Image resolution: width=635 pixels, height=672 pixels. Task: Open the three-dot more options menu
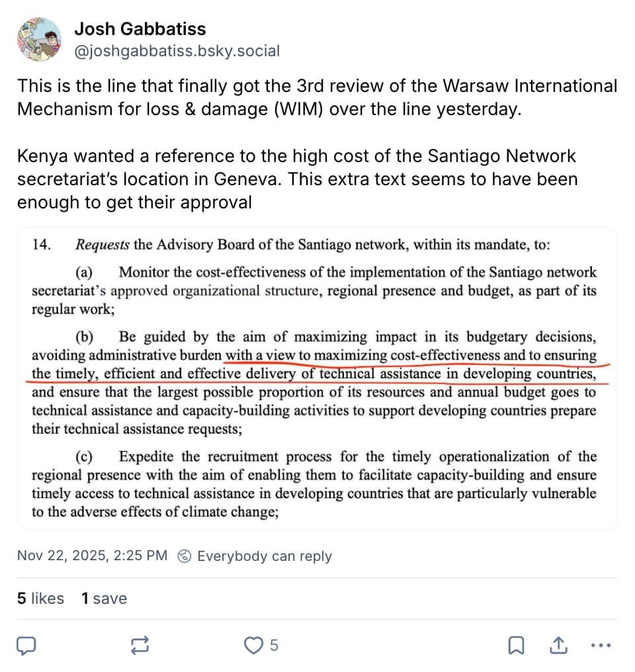600,644
